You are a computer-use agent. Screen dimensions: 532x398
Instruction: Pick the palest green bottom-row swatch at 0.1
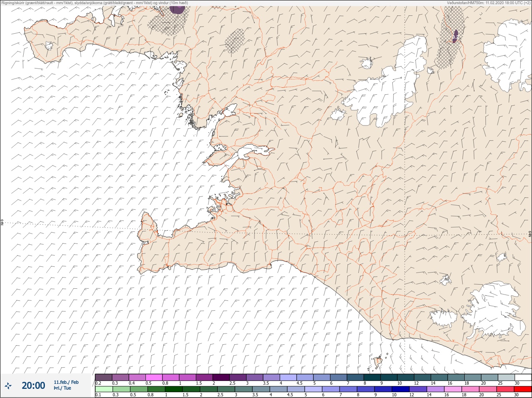tap(104, 389)
